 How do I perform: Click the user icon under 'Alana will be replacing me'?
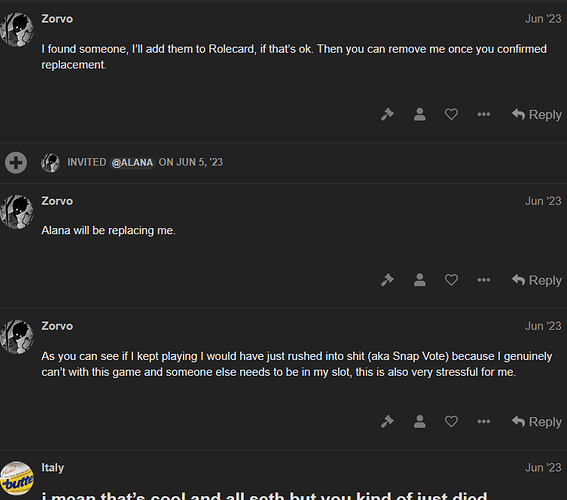[x=419, y=280]
